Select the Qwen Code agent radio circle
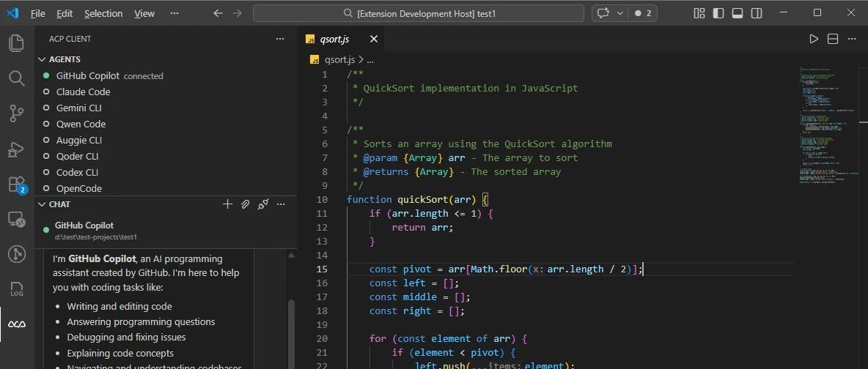Image resolution: width=868 pixels, height=369 pixels. pyautogui.click(x=46, y=124)
